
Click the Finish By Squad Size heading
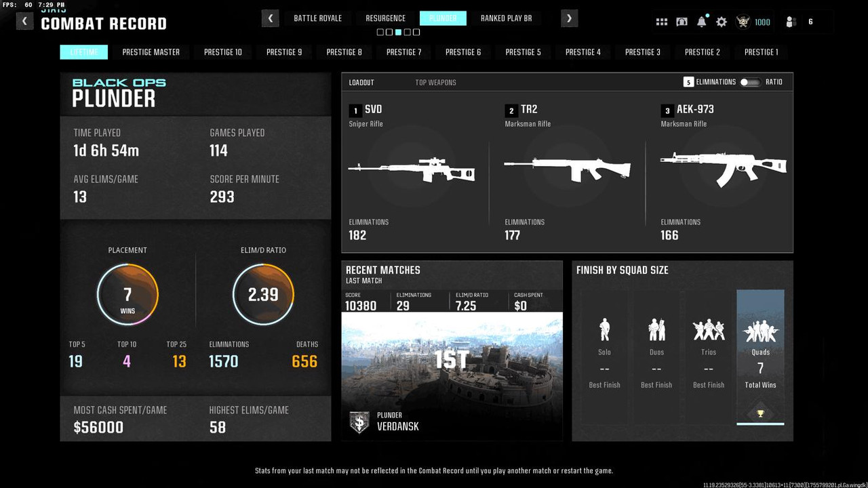click(623, 270)
